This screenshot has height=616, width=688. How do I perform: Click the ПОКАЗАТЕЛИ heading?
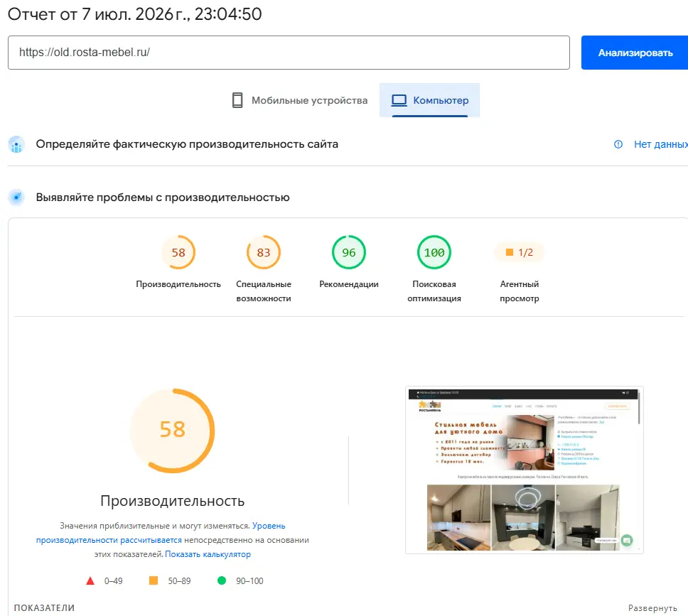(44, 608)
